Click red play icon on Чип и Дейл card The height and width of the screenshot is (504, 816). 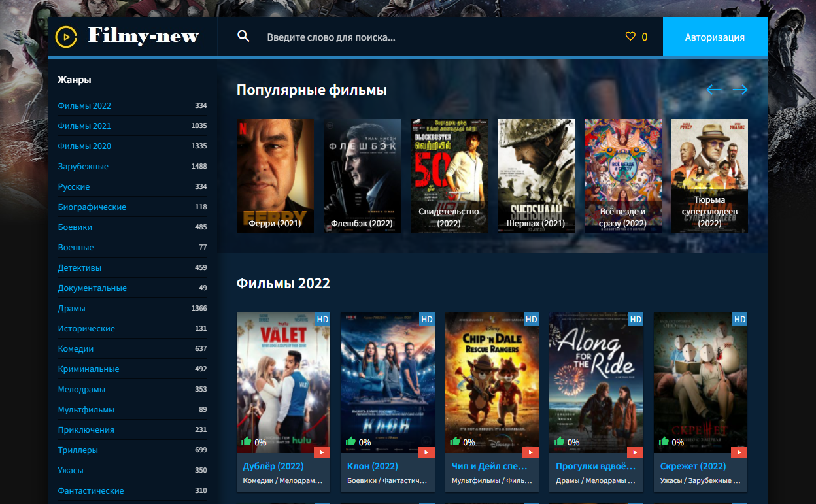click(530, 452)
